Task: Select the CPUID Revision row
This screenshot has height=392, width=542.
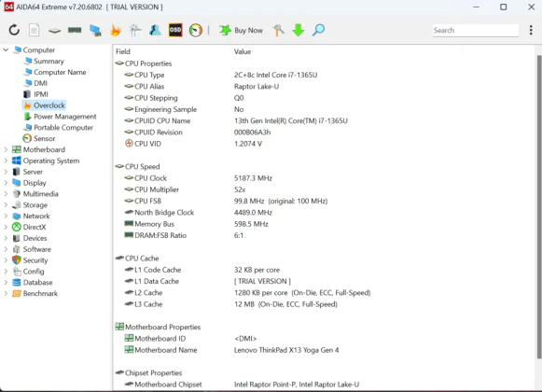Action: pos(324,133)
